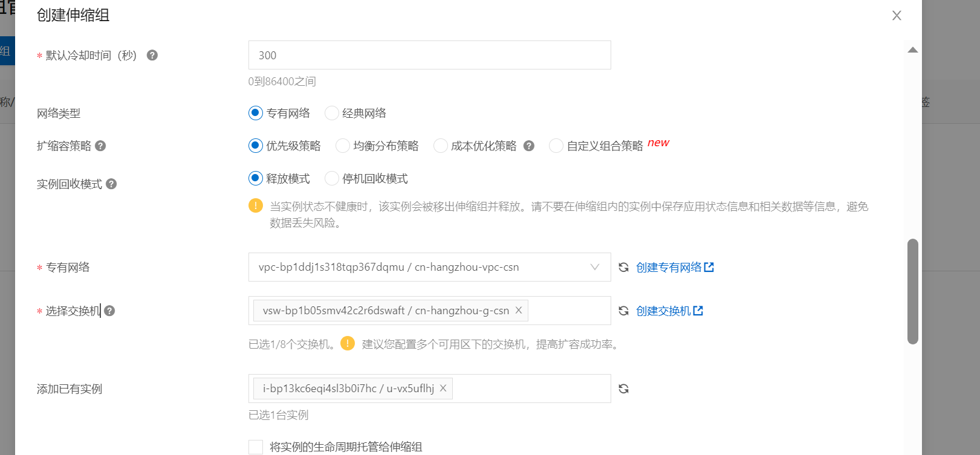Image resolution: width=980 pixels, height=455 pixels.
Task: Choose 优先级策略 scaling policy
Action: [x=256, y=146]
